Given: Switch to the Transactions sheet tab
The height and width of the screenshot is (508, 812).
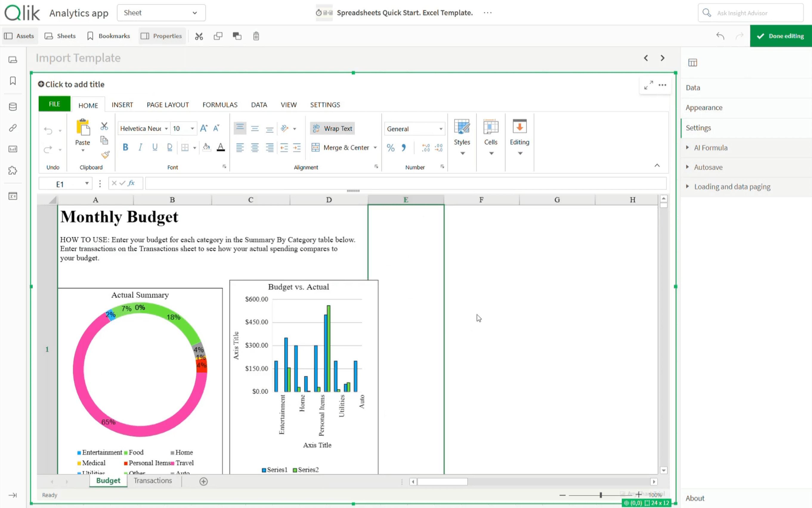Looking at the screenshot, I should [153, 481].
